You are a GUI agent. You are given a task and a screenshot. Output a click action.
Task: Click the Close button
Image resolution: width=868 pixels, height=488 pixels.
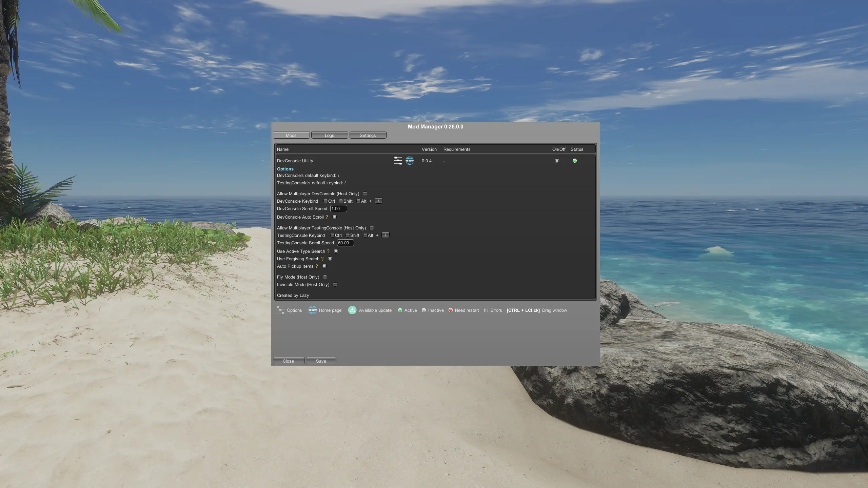point(289,361)
